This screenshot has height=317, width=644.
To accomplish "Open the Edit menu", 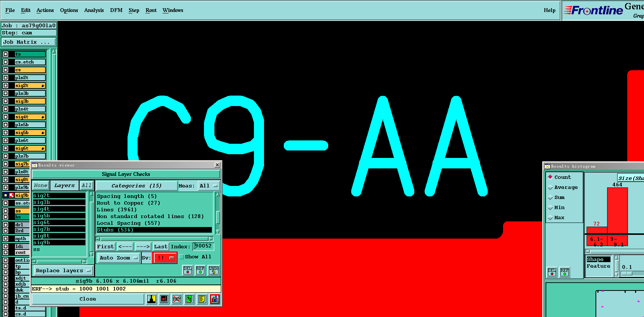I will click(x=26, y=10).
